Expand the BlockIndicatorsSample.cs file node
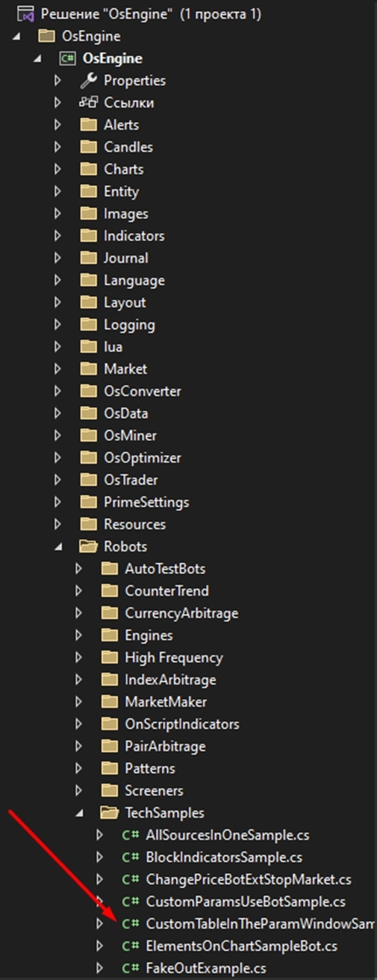This screenshot has height=980, width=377. click(100, 857)
